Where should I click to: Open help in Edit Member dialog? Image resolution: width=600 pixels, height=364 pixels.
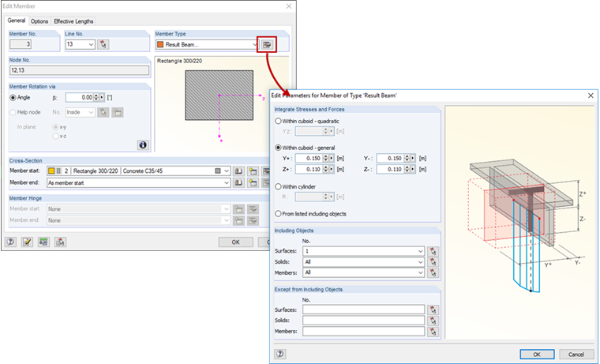[11, 242]
